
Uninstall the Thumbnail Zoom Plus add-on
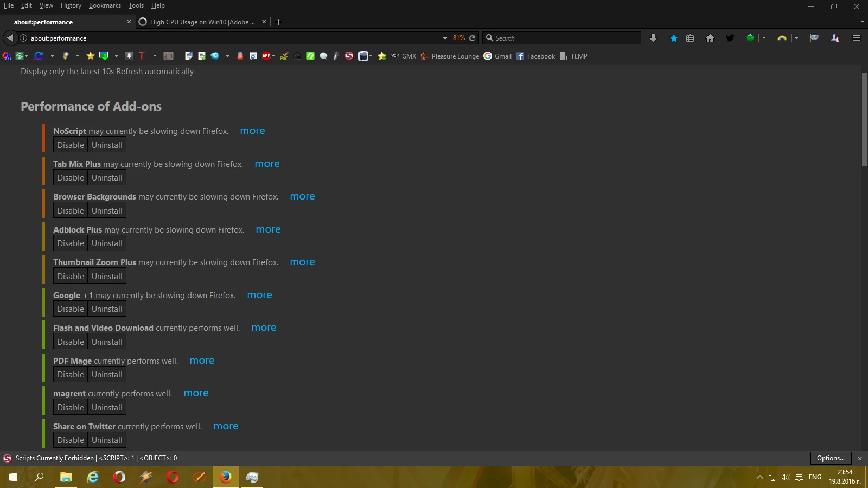point(107,277)
